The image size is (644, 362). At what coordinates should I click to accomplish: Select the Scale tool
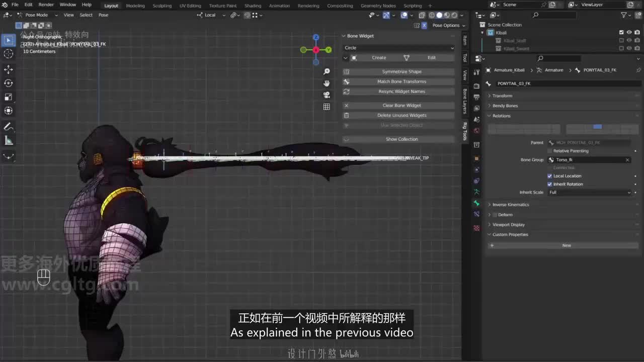pos(9,97)
